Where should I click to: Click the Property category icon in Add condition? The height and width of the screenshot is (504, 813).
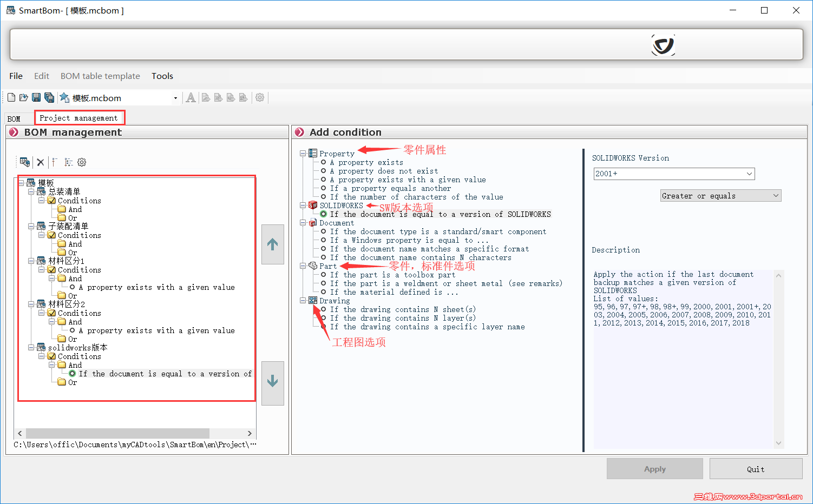313,154
